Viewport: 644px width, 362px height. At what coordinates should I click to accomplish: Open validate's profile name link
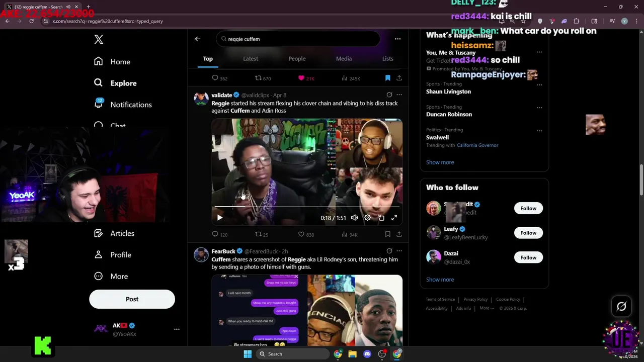pyautogui.click(x=221, y=95)
